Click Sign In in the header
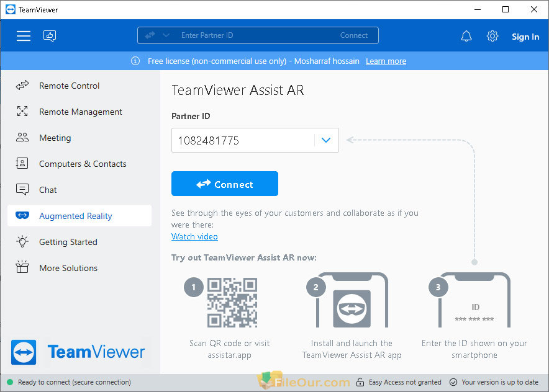 (525, 37)
